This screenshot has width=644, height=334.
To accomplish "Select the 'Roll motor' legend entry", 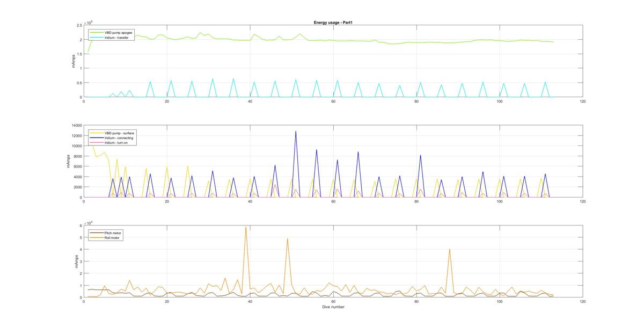I will (111, 237).
